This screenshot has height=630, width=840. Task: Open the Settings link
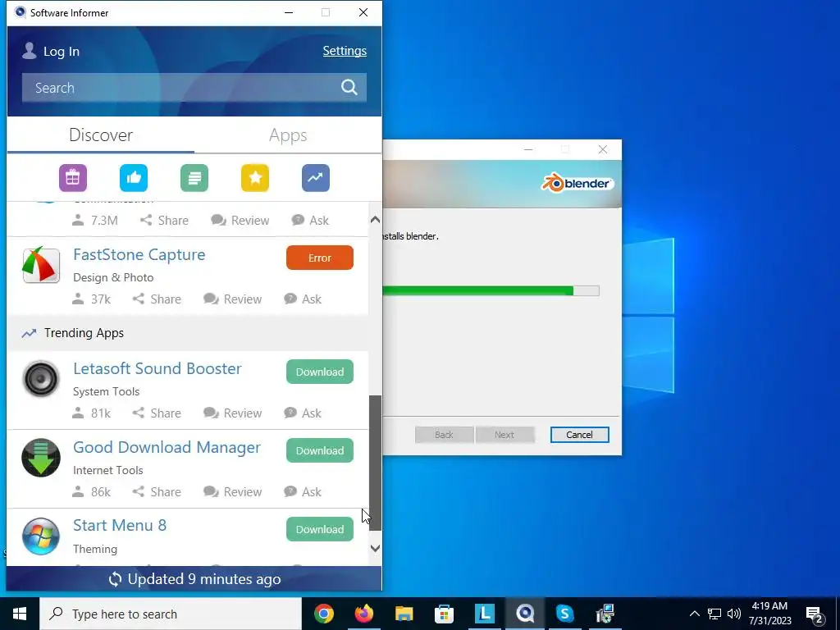point(345,51)
